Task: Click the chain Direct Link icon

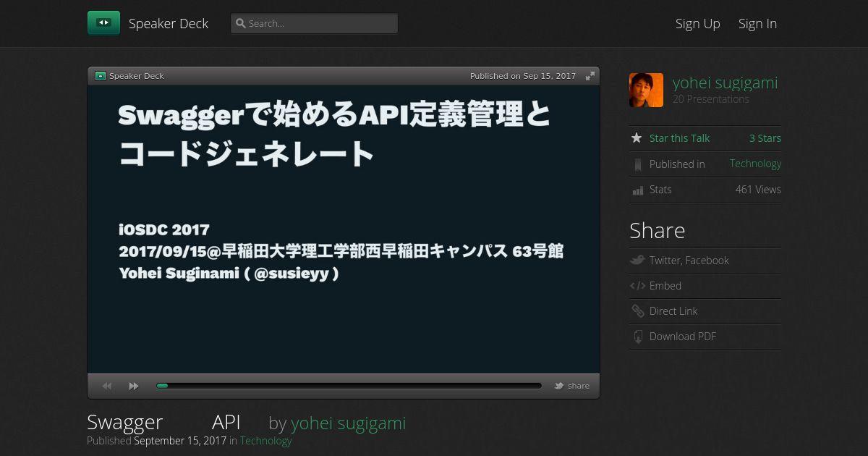Action: (637, 311)
